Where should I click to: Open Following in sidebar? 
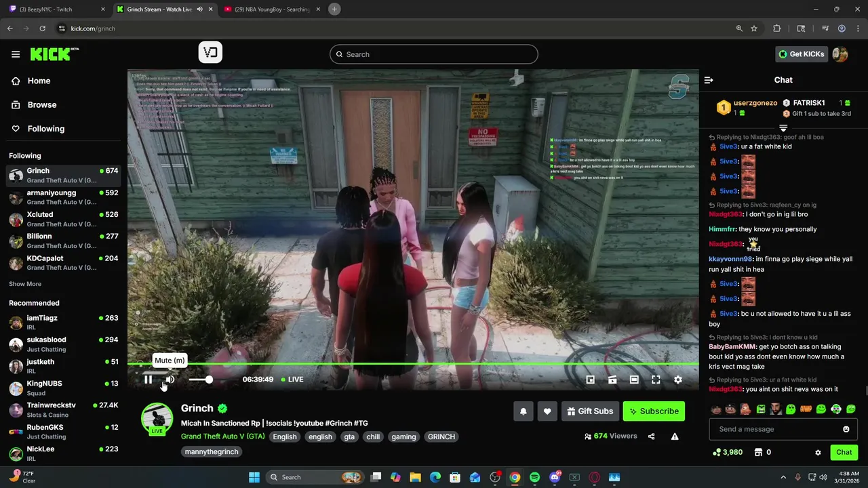coord(45,128)
